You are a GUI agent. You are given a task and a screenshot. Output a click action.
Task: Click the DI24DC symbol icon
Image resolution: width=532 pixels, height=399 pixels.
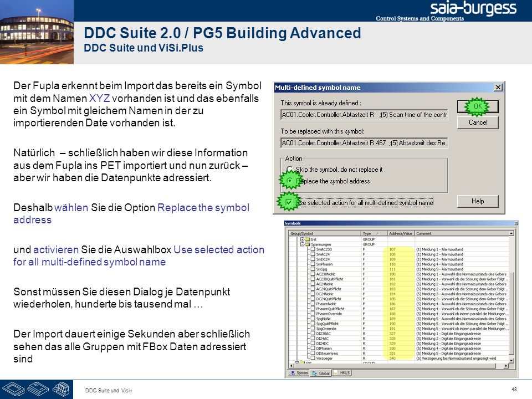313,344
